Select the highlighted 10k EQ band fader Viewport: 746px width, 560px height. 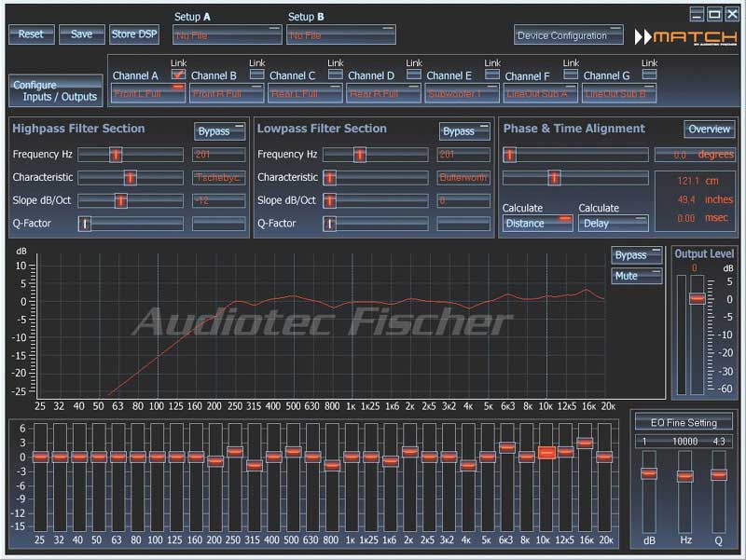546,453
